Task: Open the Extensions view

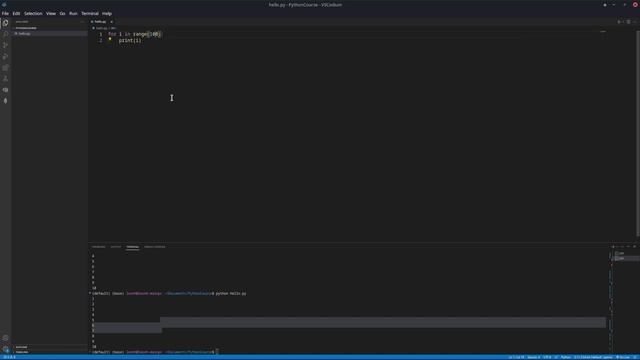Action: (5, 67)
